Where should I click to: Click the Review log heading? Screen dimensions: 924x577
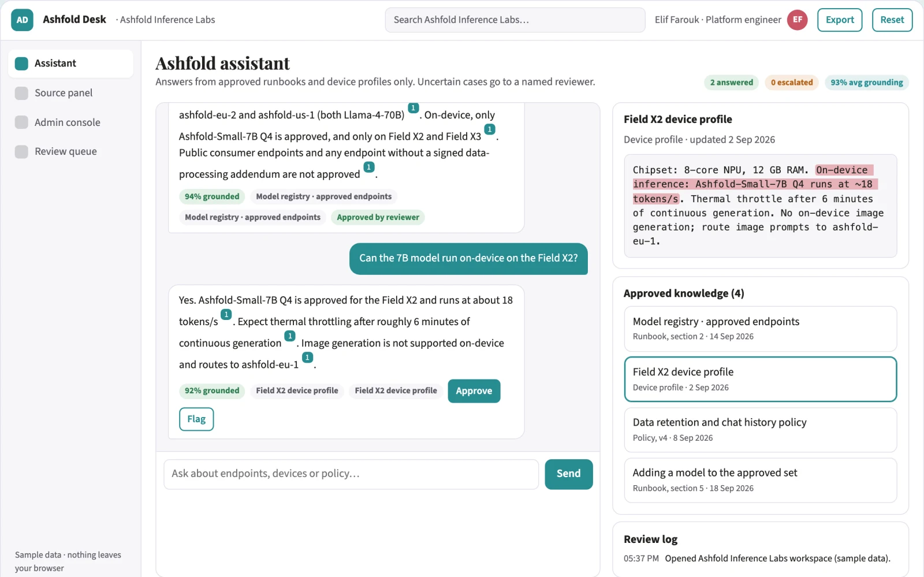650,539
